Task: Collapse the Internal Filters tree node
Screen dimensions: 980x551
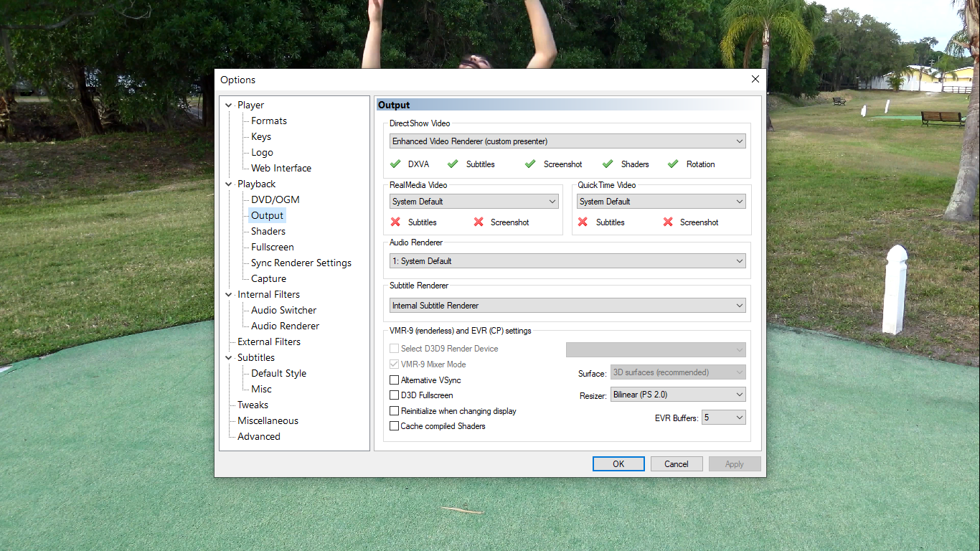Action: point(229,294)
